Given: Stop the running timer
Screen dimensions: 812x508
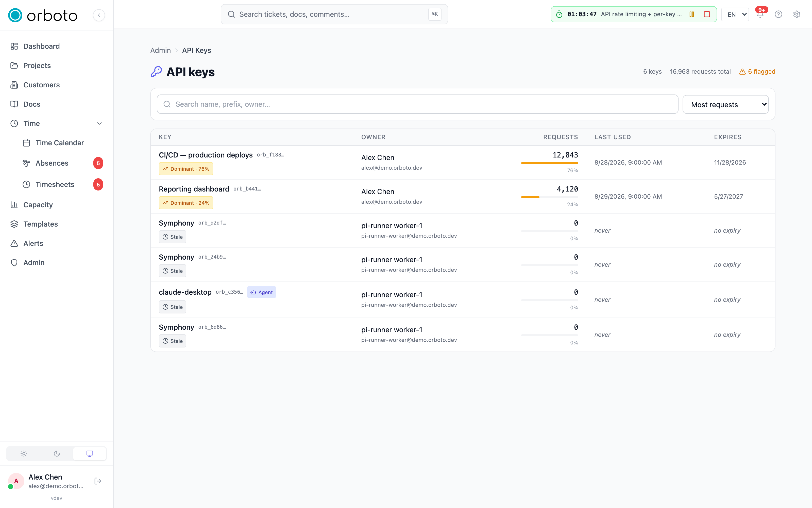Looking at the screenshot, I should point(707,14).
